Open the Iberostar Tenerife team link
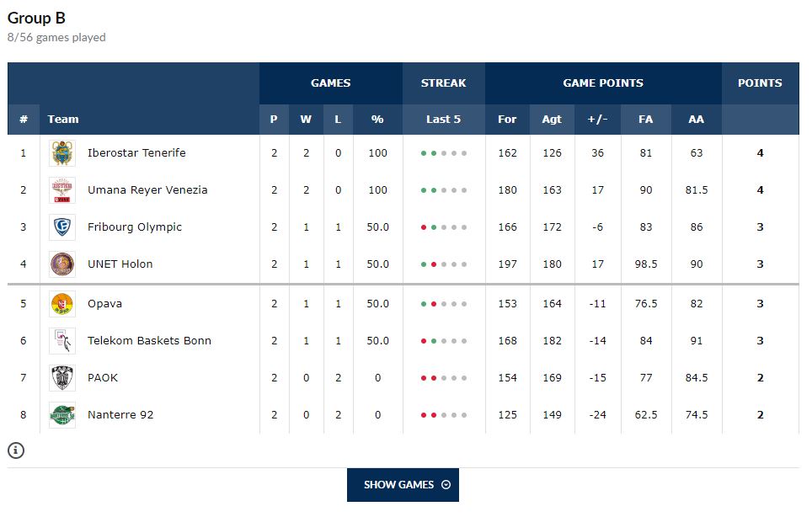812x517 pixels. tap(136, 153)
